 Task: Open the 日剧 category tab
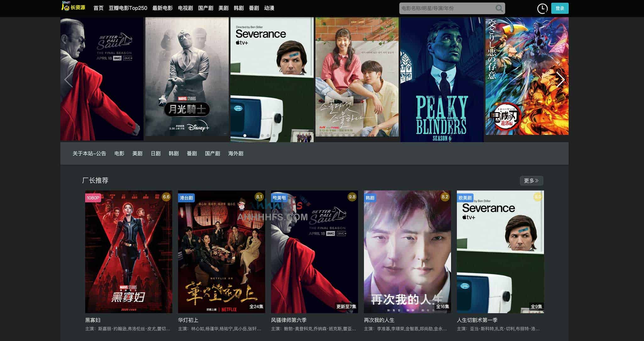coord(156,153)
